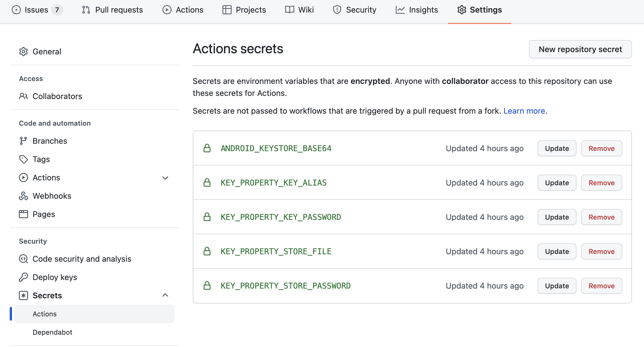644x347 pixels.
Task: Open the Insights tab
Action: (417, 10)
